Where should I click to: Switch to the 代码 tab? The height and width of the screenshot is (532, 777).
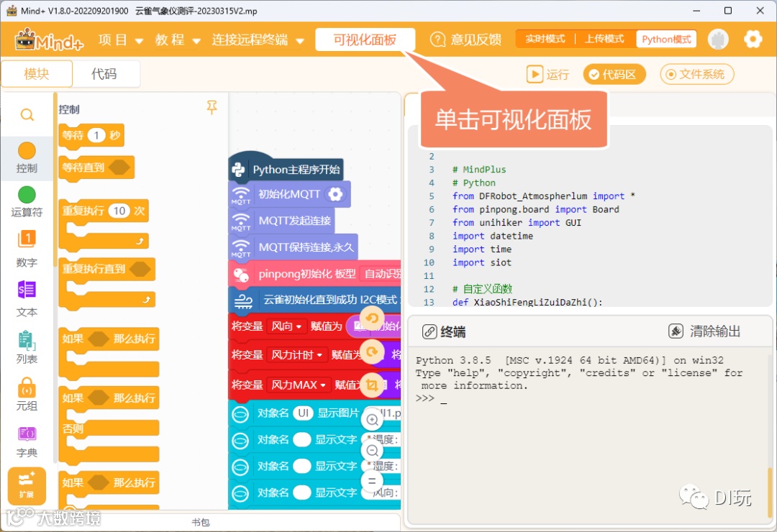(104, 74)
